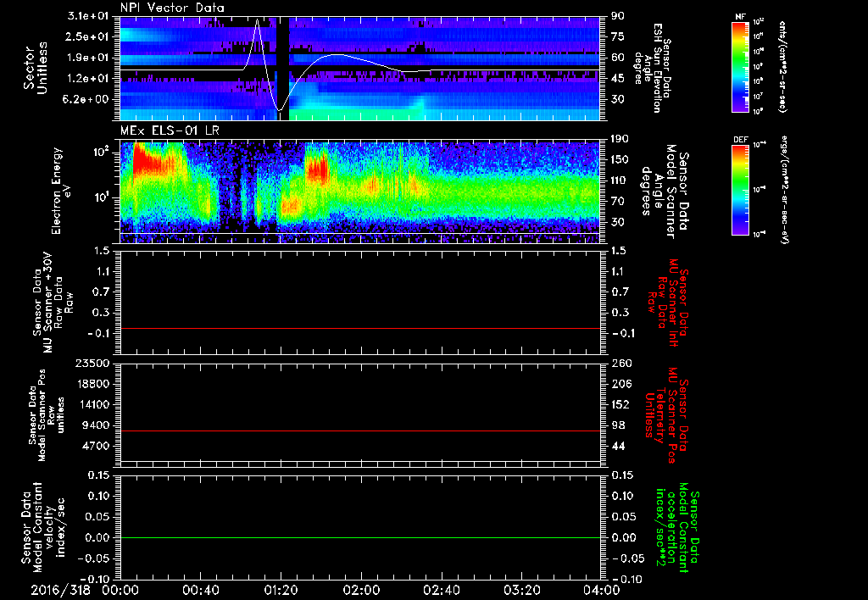The image size is (868, 600).
Task: Click the '18800' scanner position tick
Action: (x=92, y=384)
